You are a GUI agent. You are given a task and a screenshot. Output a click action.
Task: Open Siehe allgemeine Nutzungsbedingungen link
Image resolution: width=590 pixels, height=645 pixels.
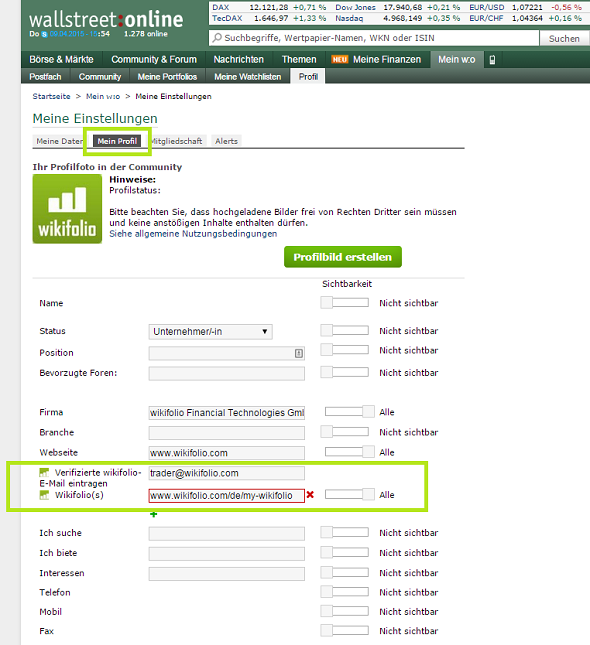tap(193, 234)
